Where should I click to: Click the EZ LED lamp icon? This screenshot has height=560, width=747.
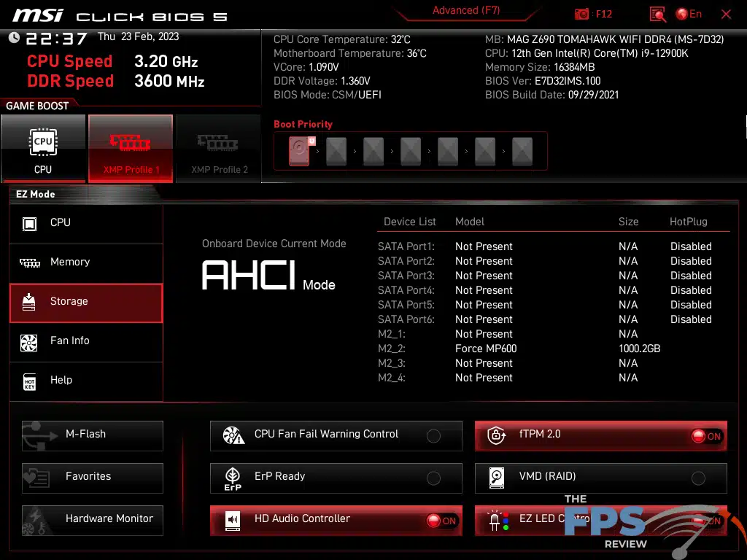tap(498, 521)
